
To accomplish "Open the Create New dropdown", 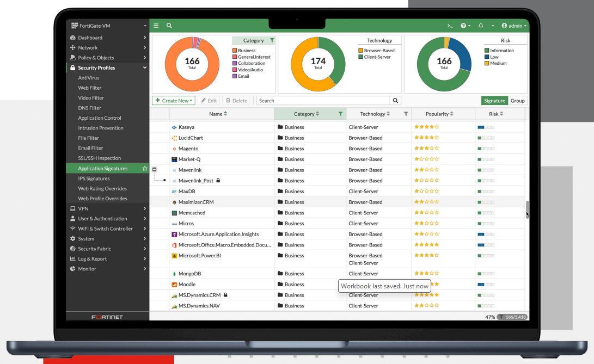I will point(174,101).
